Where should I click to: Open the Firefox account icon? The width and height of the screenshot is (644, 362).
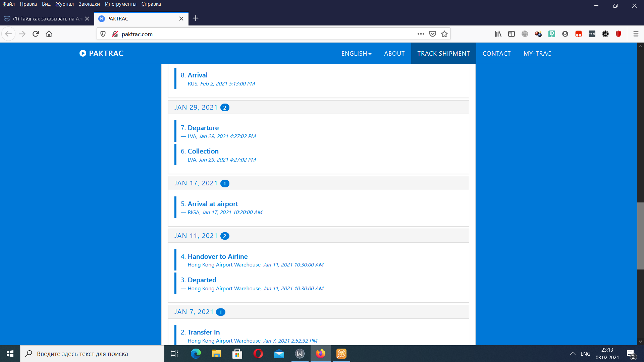565,34
